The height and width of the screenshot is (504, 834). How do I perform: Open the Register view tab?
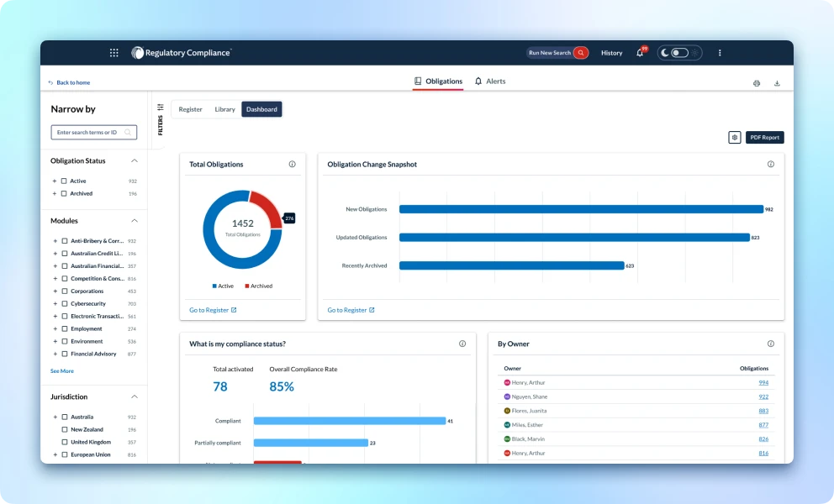(x=190, y=109)
